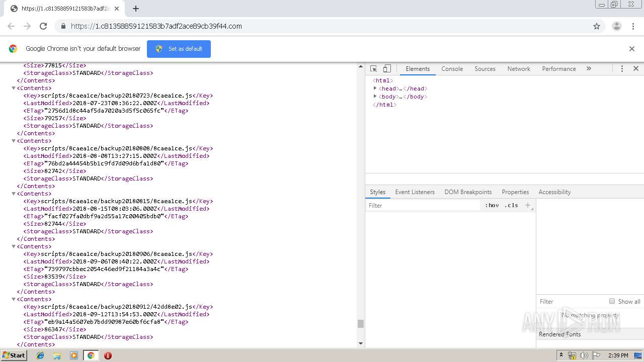Viewport: 644px width, 362px height.
Task: Close the DevTools panel
Action: (636, 69)
